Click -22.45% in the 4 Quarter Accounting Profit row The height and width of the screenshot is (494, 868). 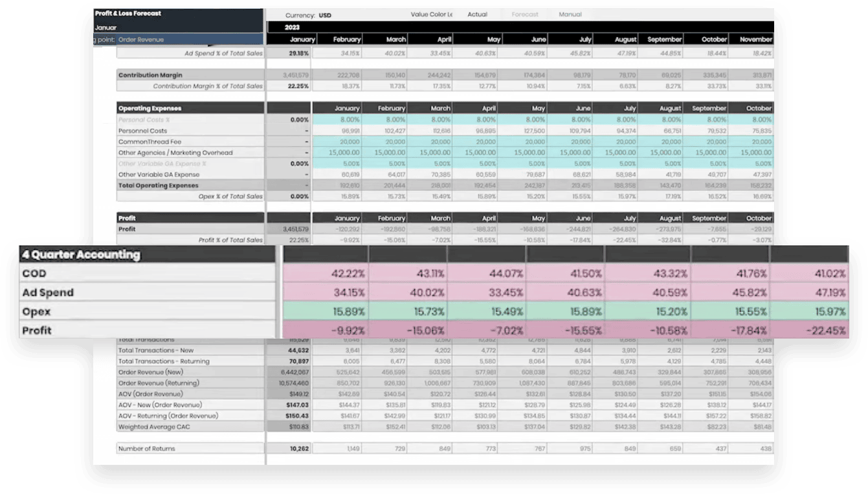(810, 330)
